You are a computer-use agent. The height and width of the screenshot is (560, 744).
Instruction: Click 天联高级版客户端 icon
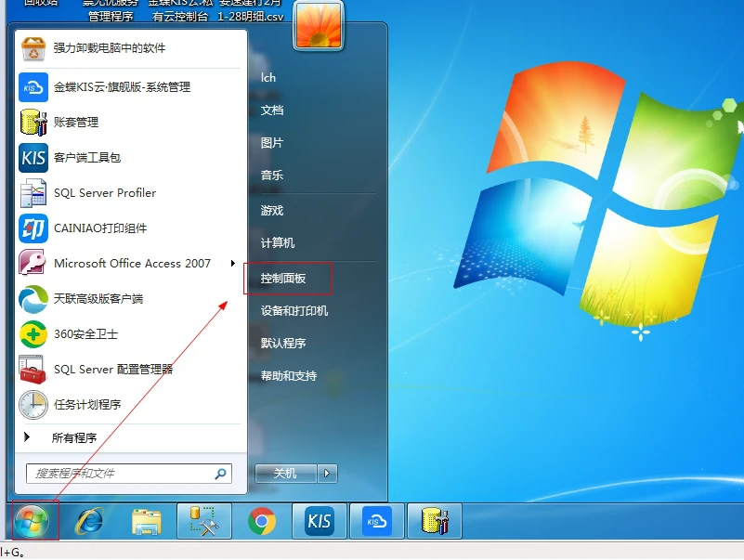coord(33,299)
